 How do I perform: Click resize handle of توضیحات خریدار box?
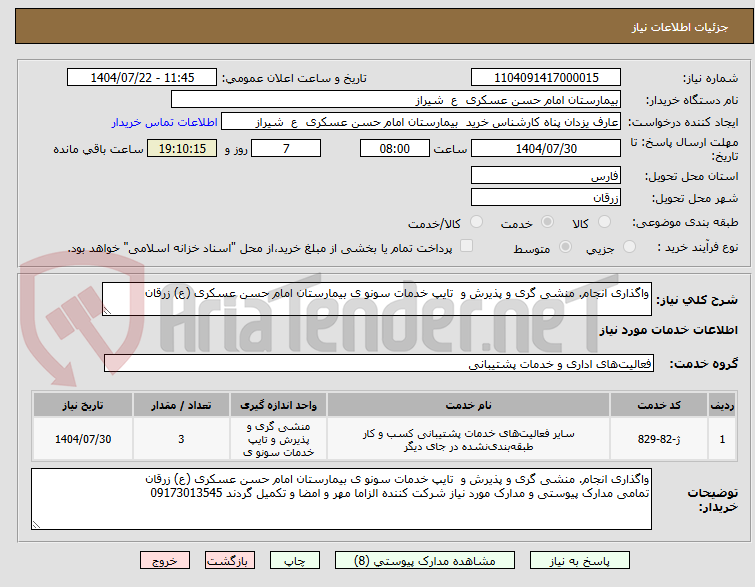click(x=36, y=524)
